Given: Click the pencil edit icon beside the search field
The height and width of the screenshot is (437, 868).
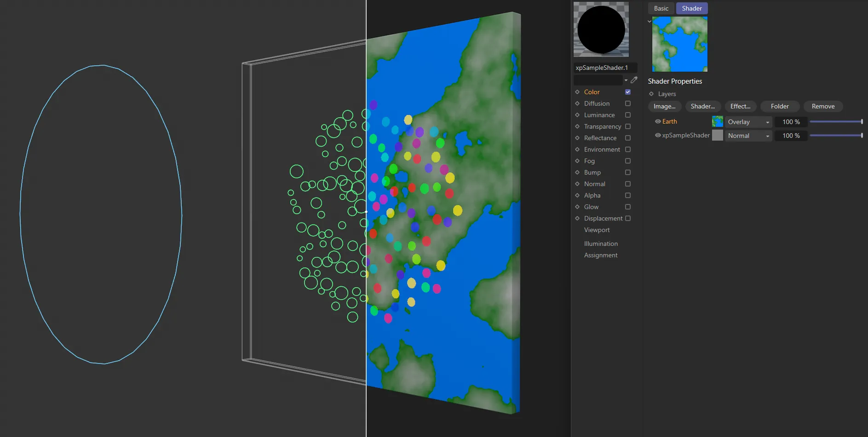Looking at the screenshot, I should click(x=634, y=79).
